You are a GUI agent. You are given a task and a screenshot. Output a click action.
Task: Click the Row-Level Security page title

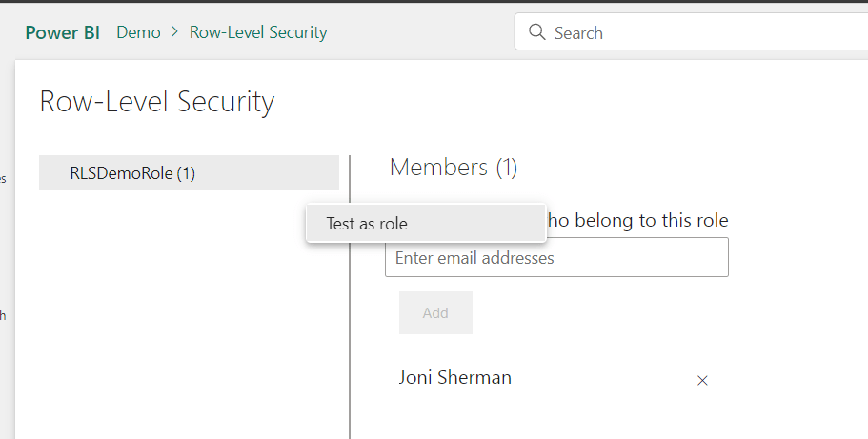157,102
